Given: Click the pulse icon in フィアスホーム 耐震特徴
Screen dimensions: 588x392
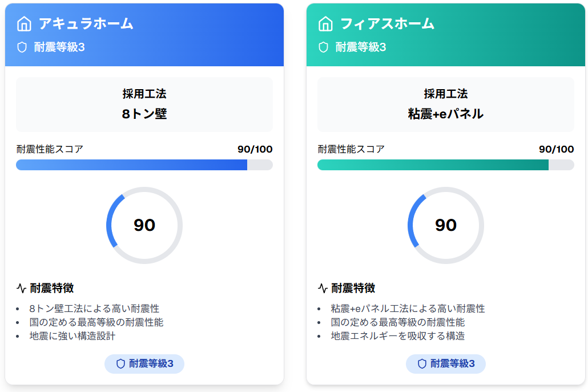Looking at the screenshot, I should click(x=323, y=288).
